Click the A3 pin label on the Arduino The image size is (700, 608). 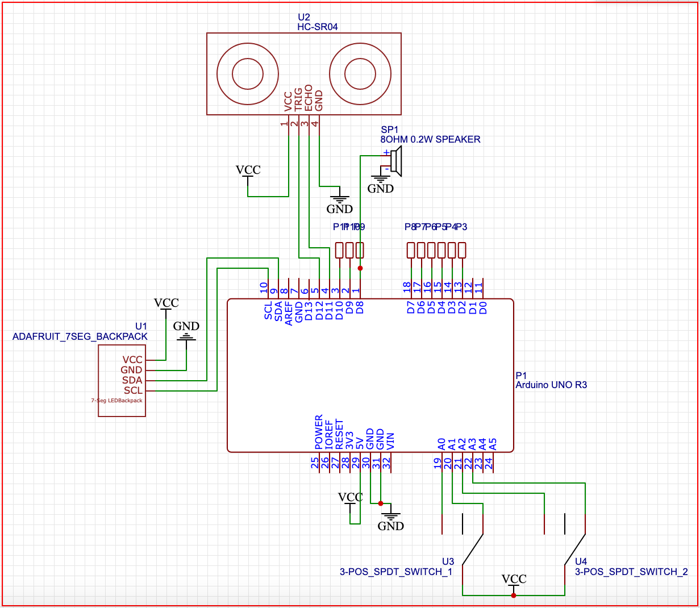point(472,444)
